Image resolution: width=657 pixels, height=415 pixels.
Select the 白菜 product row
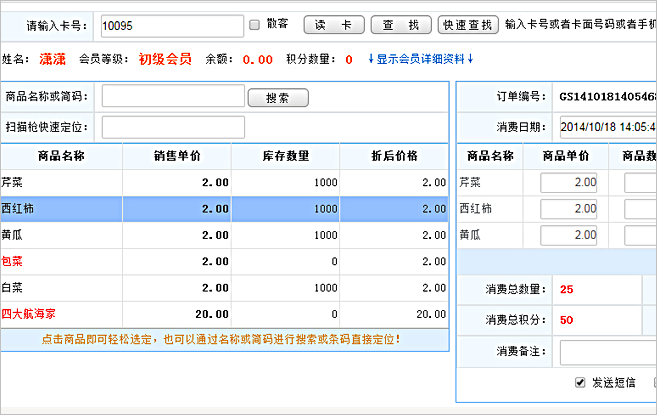pyautogui.click(x=224, y=287)
